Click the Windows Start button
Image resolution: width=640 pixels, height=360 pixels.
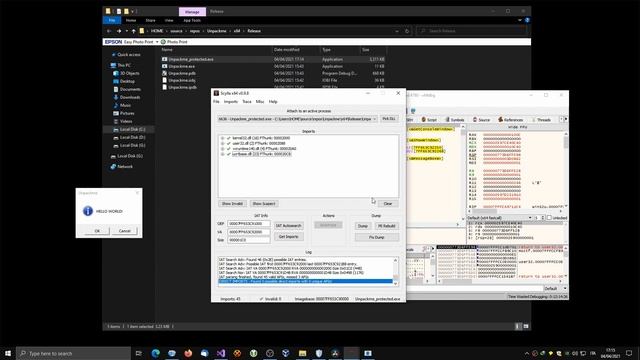[8, 353]
